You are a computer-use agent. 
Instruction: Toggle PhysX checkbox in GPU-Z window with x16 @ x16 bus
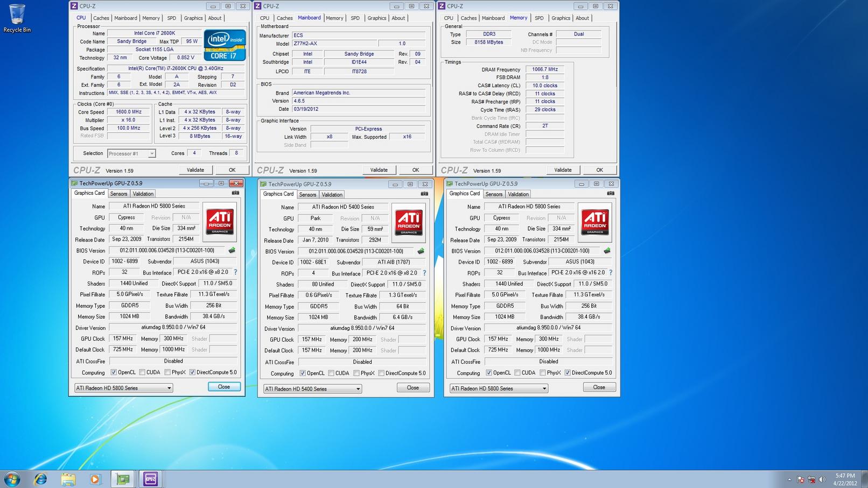543,373
